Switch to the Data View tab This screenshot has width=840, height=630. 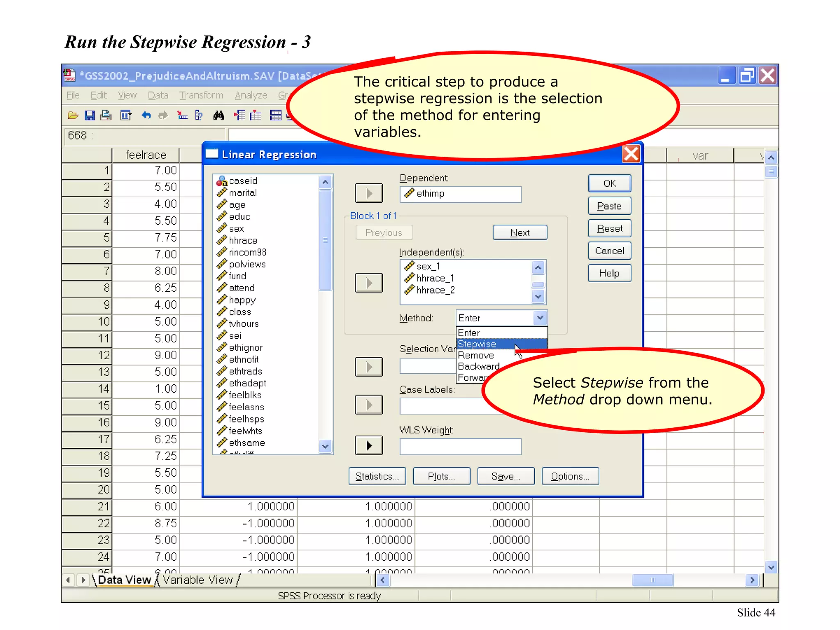125,580
